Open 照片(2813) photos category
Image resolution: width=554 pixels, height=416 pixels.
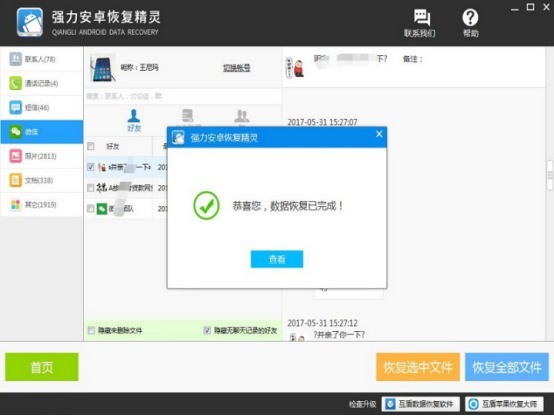tap(42, 156)
